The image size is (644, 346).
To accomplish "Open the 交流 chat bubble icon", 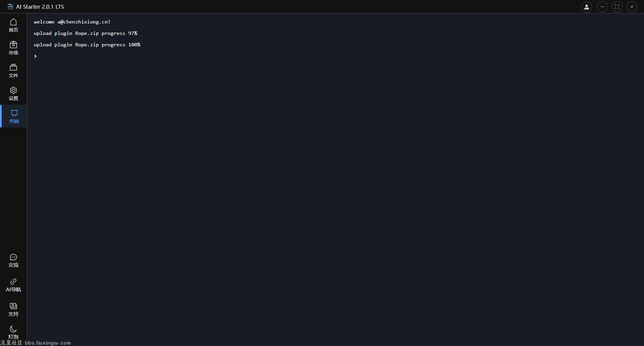I will pyautogui.click(x=13, y=261).
